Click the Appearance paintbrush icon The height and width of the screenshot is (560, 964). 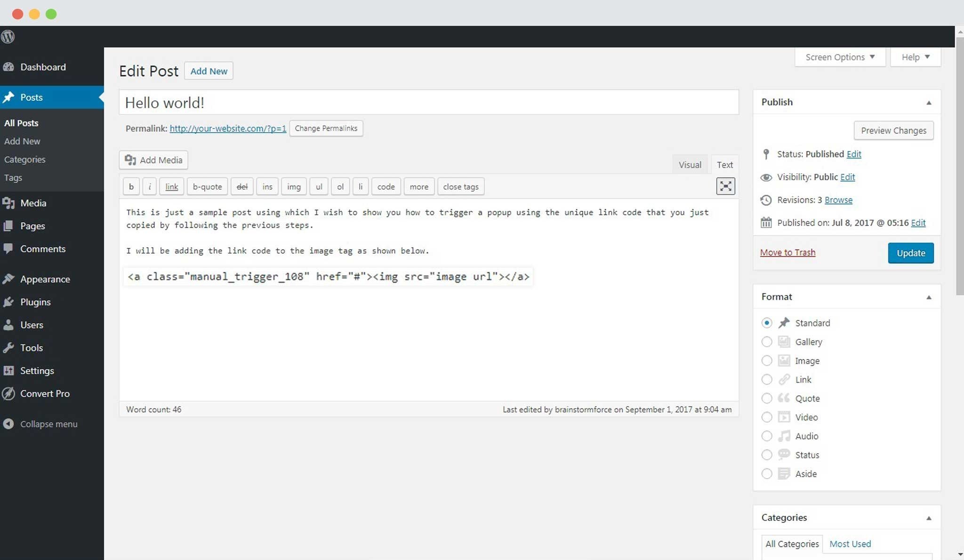point(8,279)
